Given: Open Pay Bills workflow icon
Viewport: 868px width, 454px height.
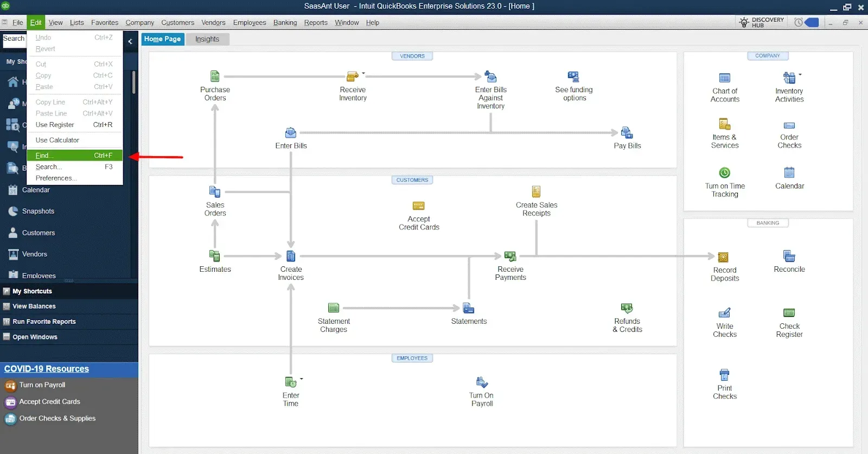Looking at the screenshot, I should (x=627, y=133).
